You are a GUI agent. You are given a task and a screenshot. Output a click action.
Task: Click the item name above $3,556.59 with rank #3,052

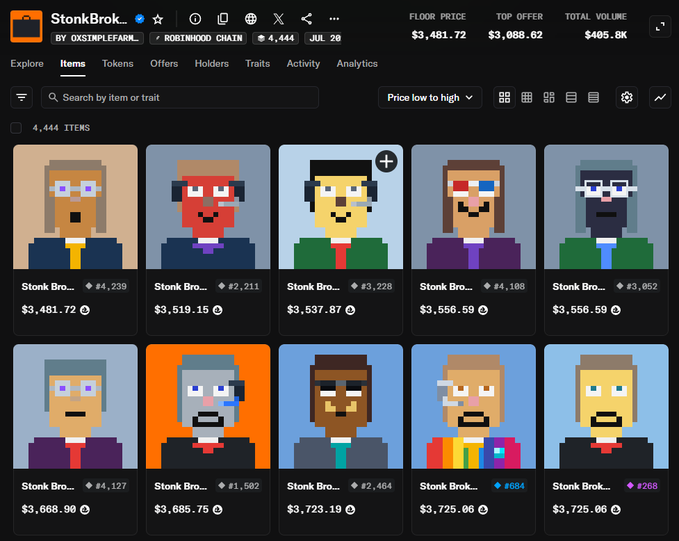click(x=579, y=286)
